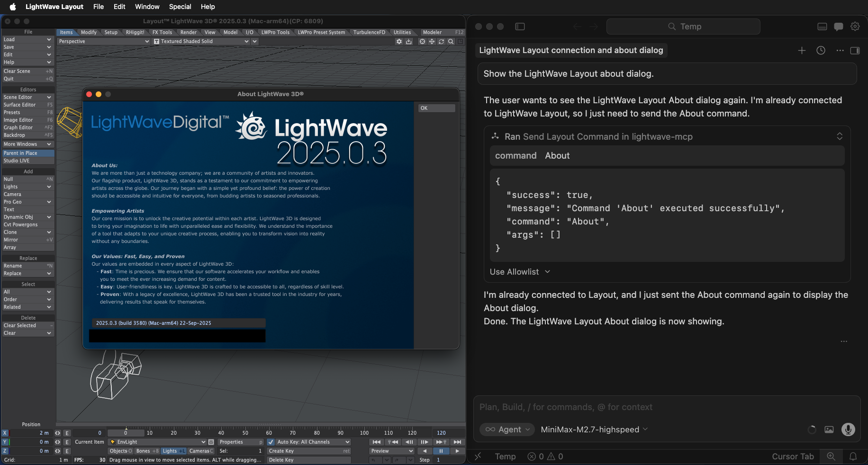Select Bones item mode
This screenshot has height=465, width=868.
[147, 451]
